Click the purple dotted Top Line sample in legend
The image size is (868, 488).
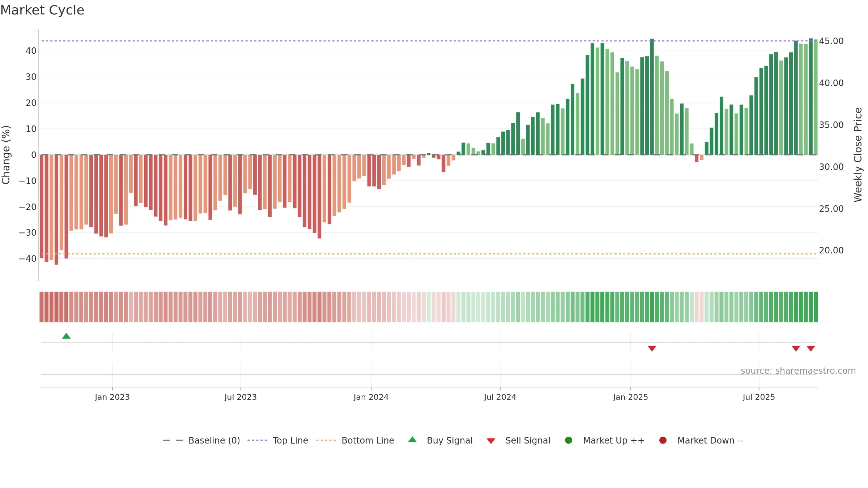[257, 440]
